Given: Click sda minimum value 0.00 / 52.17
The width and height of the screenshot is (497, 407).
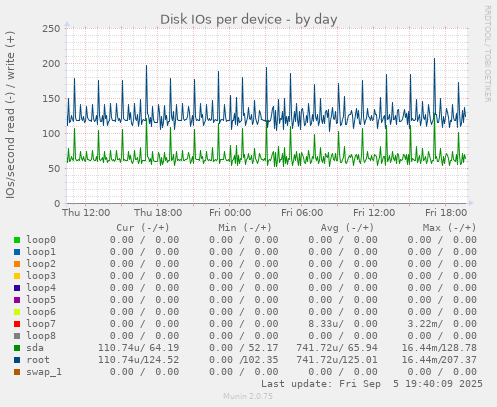Looking at the screenshot, I should (244, 348).
